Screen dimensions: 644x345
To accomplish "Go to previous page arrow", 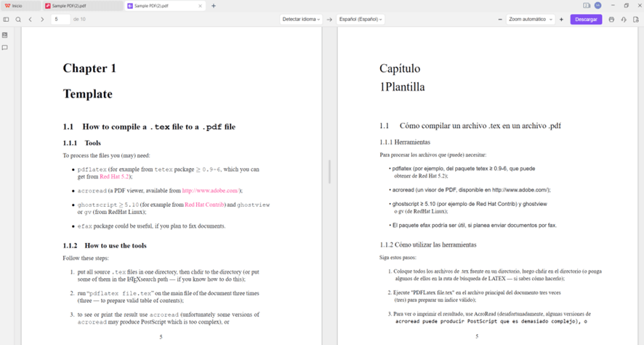I will (31, 20).
